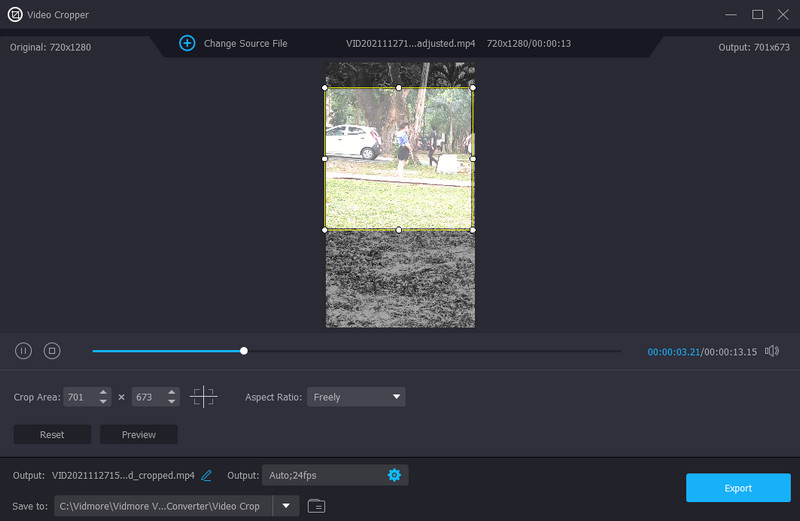The image size is (800, 521).
Task: Click the playback progress slider handle
Action: 244,351
